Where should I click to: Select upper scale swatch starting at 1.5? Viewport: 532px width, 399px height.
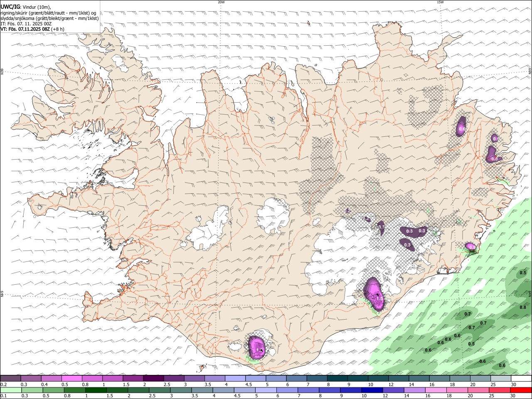[x=133, y=378]
